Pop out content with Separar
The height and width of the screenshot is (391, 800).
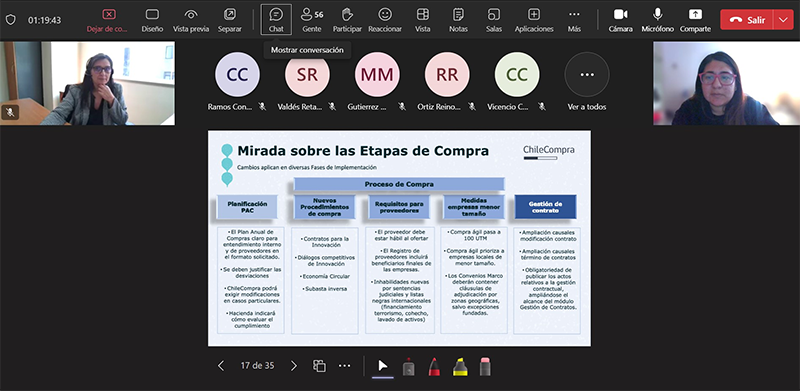(230, 19)
